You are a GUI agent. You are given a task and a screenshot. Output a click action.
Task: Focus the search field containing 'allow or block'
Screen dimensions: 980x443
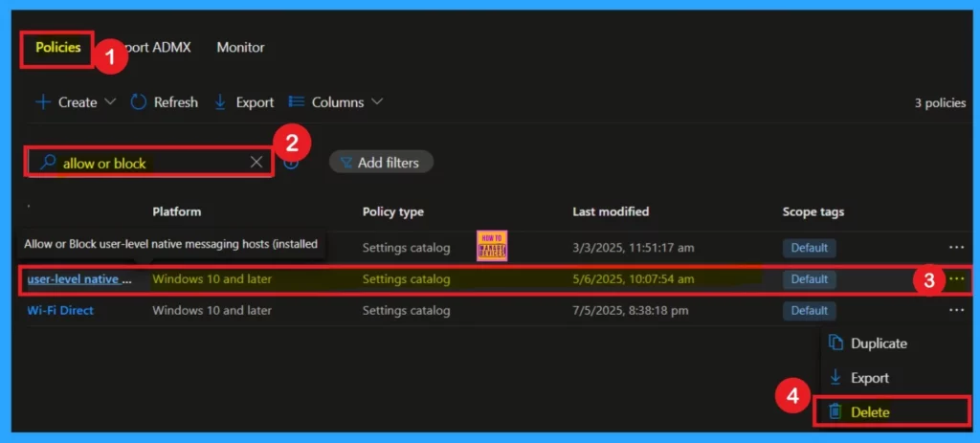pos(149,163)
